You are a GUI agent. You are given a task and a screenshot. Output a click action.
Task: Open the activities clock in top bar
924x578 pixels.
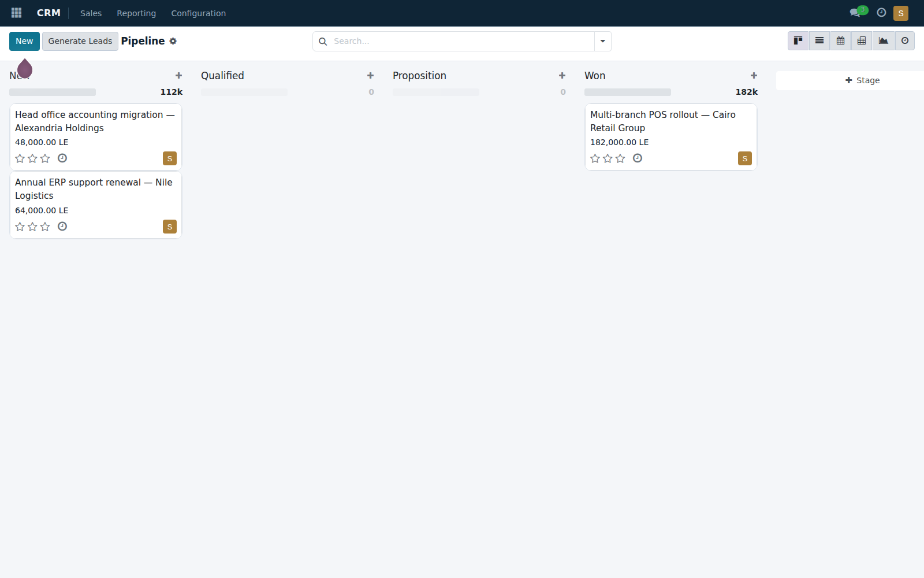coord(881,13)
